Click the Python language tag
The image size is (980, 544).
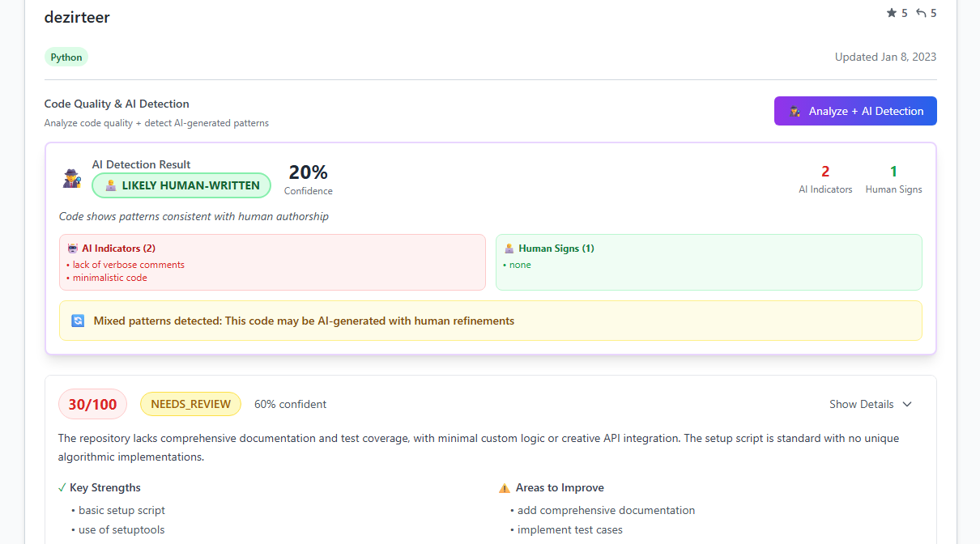pos(66,57)
